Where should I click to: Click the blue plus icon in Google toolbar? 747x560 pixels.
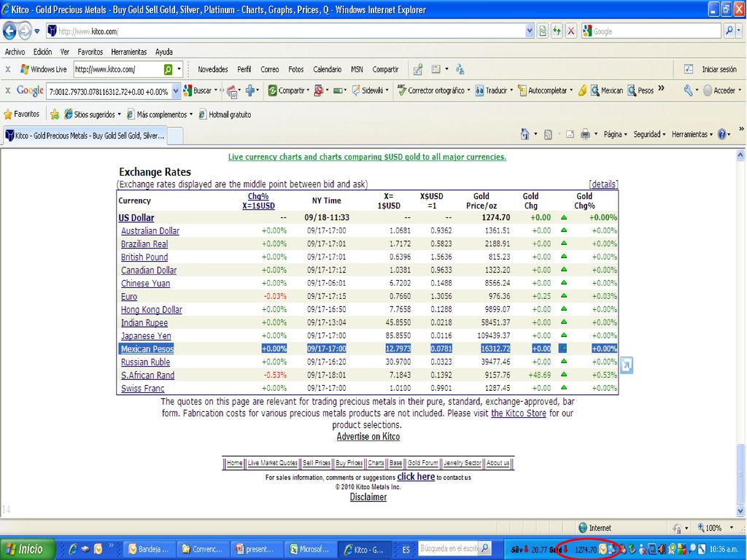pos(250,90)
